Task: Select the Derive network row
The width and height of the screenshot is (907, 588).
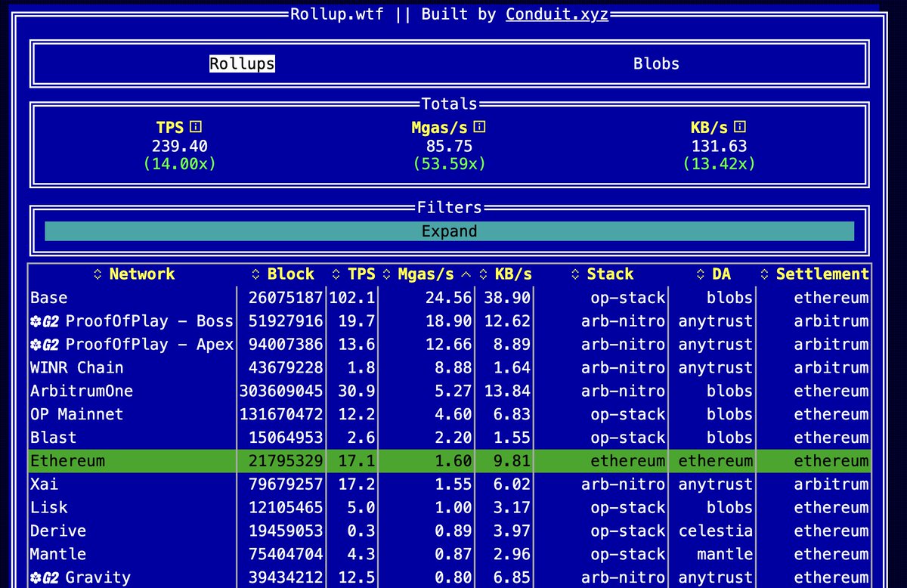Action: [450, 531]
